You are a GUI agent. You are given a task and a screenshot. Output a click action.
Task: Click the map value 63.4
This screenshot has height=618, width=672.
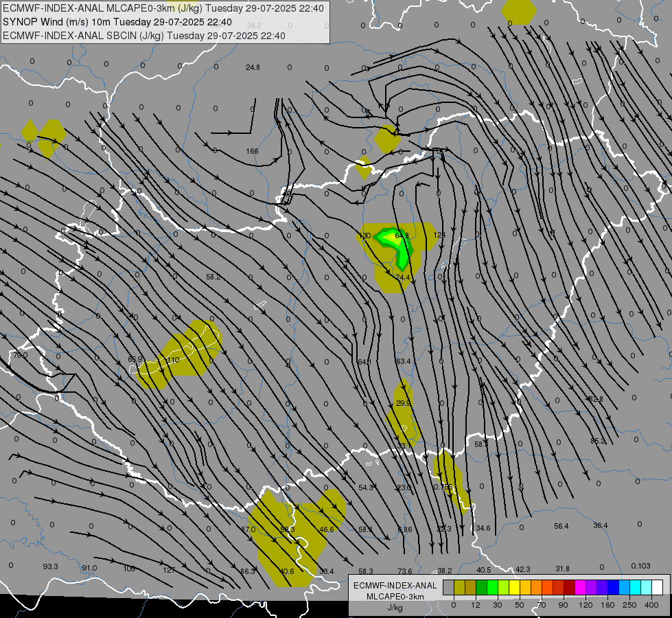[x=404, y=361]
